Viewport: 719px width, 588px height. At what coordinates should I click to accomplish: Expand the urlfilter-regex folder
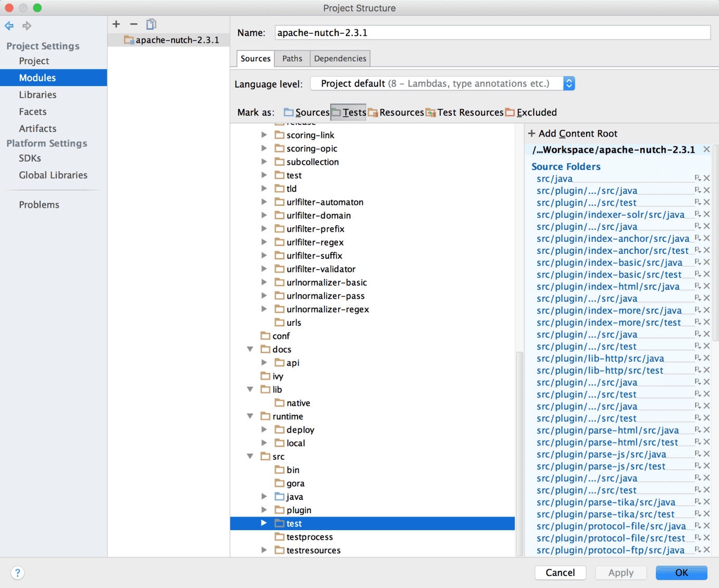[264, 242]
